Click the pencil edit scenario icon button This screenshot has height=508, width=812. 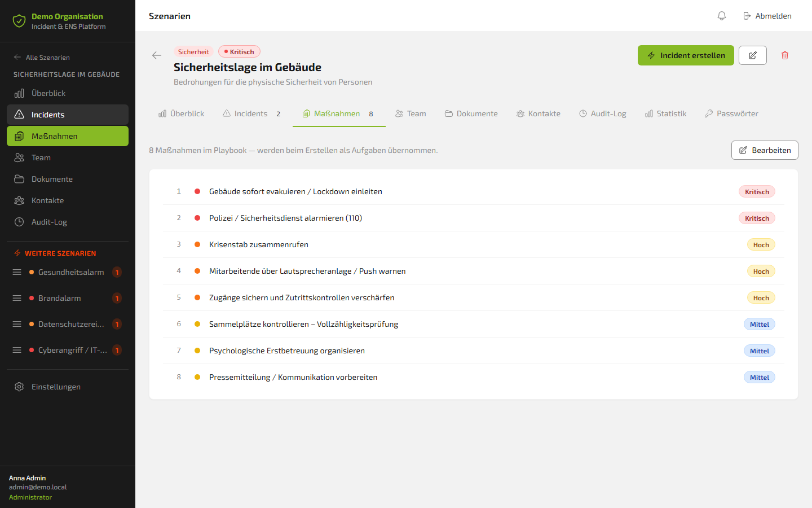[753, 55]
